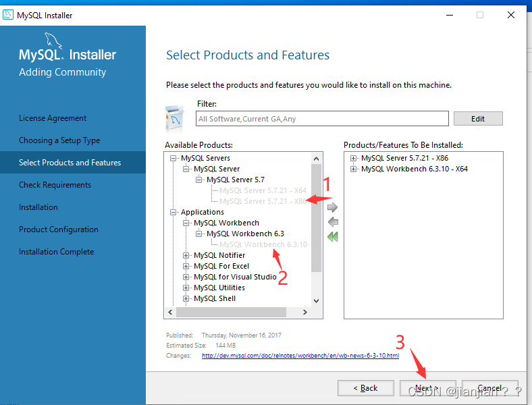Click the Edit filter button
This screenshot has height=405, width=532.
[x=478, y=119]
